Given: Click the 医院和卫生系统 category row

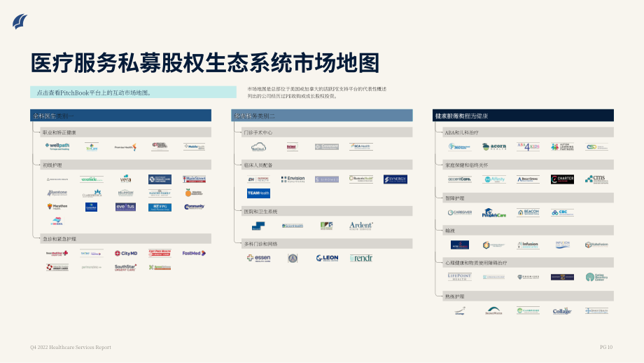Looking at the screenshot, I should point(328,212).
